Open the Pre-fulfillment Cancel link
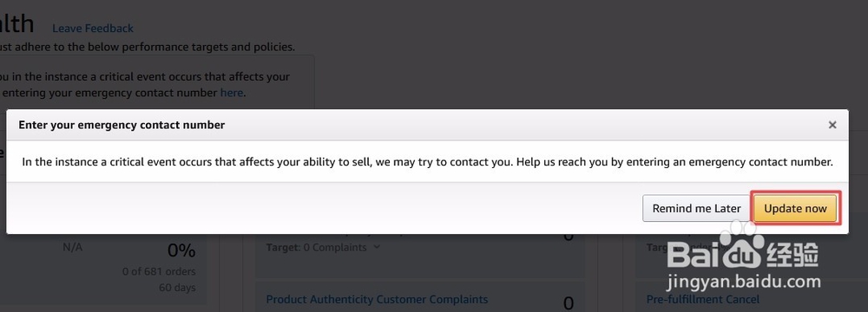Screen dimensions: 868x312 click(703, 300)
